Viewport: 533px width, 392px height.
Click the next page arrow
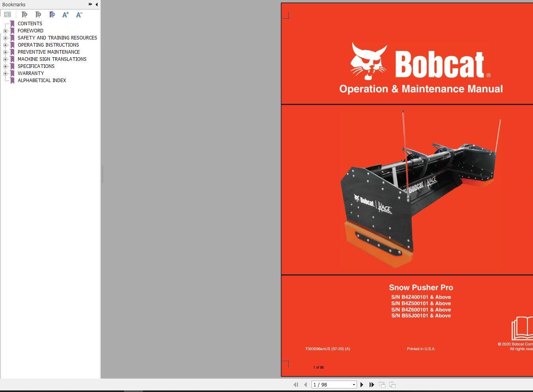tap(362, 384)
